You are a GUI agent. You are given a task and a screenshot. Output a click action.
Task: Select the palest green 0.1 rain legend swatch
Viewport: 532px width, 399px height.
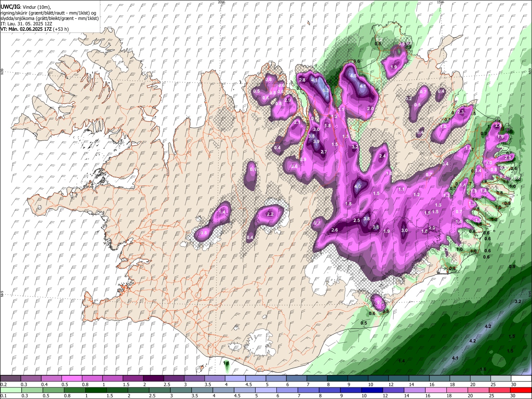(x=11, y=390)
